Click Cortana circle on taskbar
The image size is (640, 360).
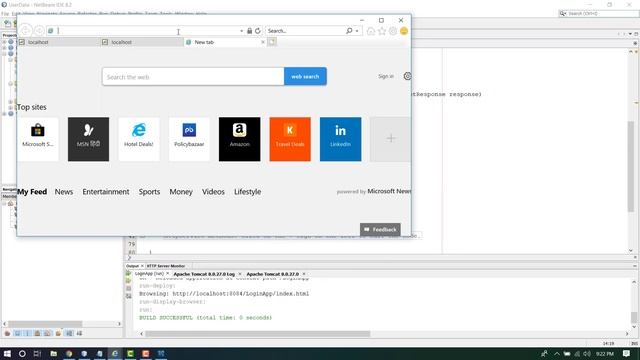click(22, 353)
